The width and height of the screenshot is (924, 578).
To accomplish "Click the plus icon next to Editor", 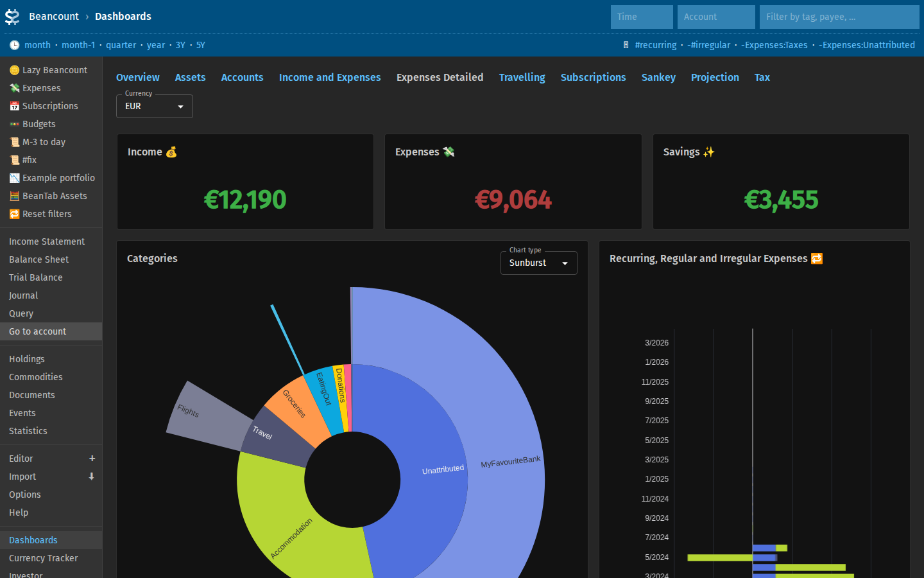I will coord(92,459).
